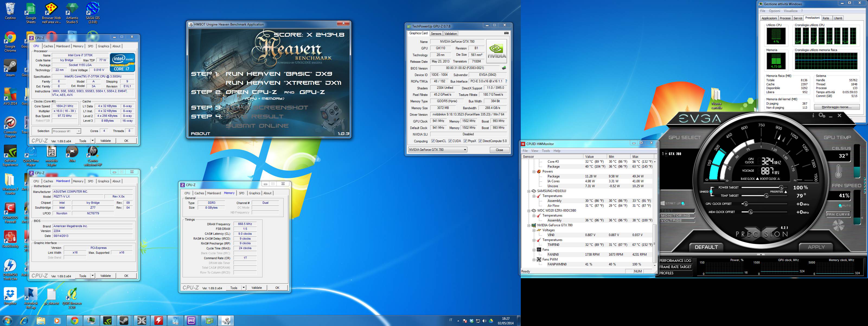Collapse SAMSUNG HD103UJ tree node
The width and height of the screenshot is (868, 326).
pos(529,191)
